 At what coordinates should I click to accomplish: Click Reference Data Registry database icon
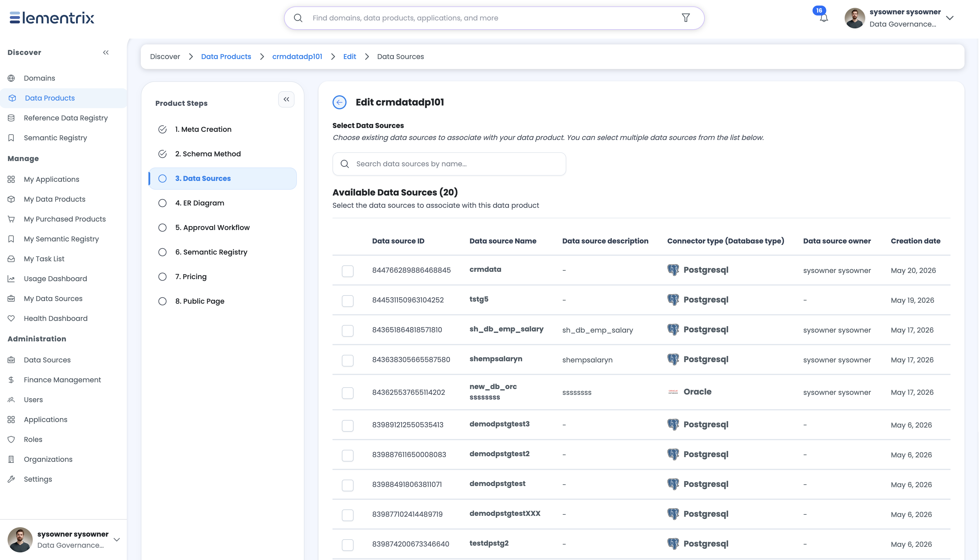(x=11, y=118)
